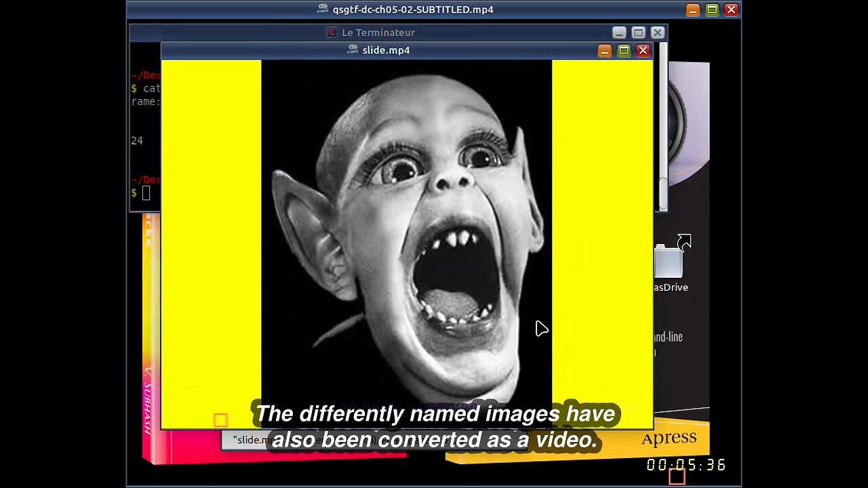Screen dimensions: 868x488
Task: Minimize the Le Terminateur window
Action: (x=619, y=33)
